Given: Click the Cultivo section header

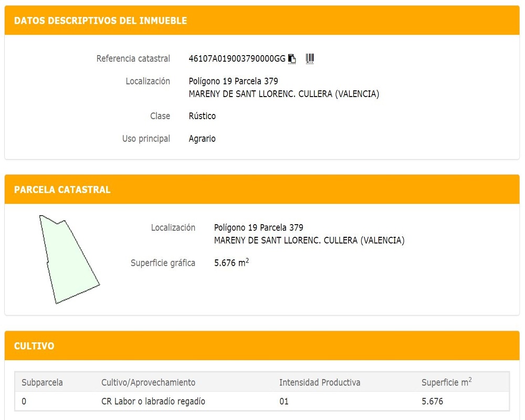Looking at the screenshot, I should 34,346.
